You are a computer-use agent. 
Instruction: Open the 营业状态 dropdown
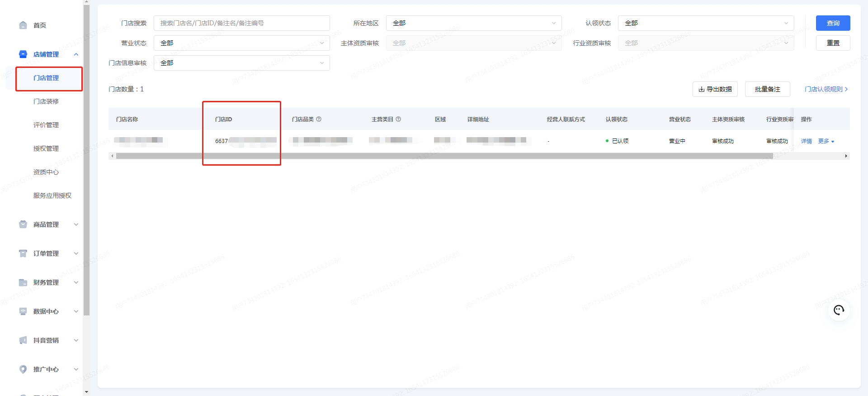pos(242,43)
